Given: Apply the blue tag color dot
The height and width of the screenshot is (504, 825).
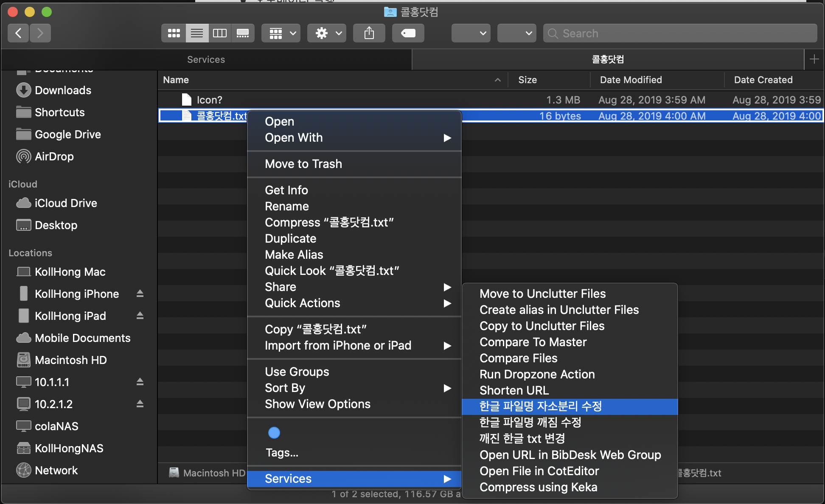Looking at the screenshot, I should [274, 433].
